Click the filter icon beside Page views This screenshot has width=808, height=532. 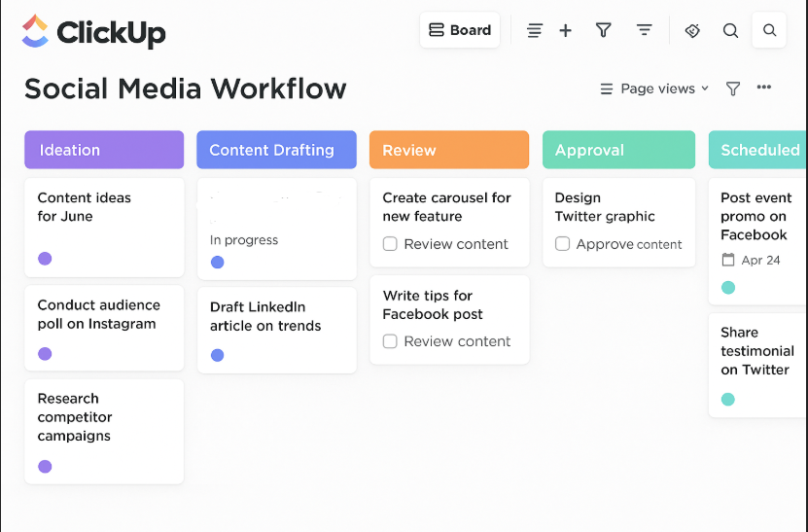pyautogui.click(x=733, y=89)
